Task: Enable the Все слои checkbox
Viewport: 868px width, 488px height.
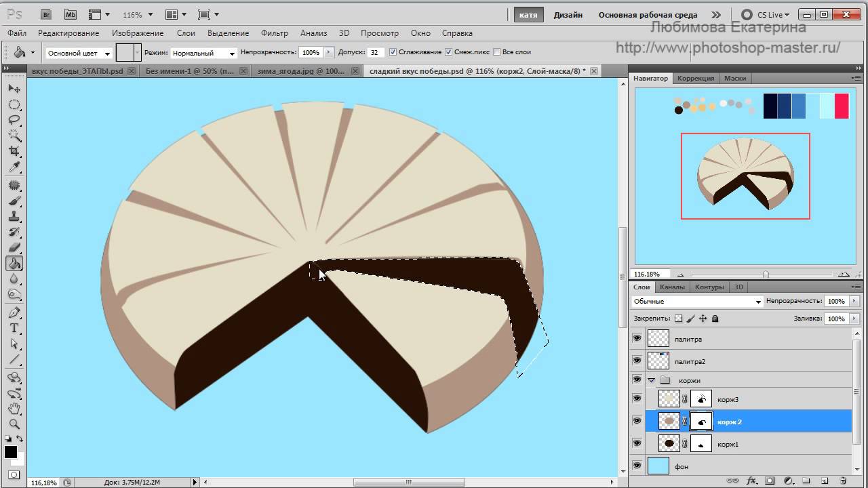Action: point(497,52)
